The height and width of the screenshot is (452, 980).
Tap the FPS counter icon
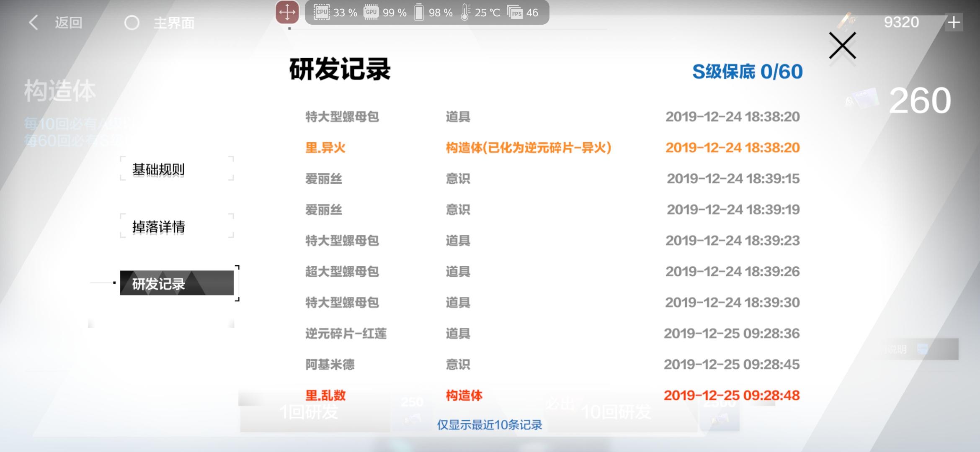click(515, 13)
